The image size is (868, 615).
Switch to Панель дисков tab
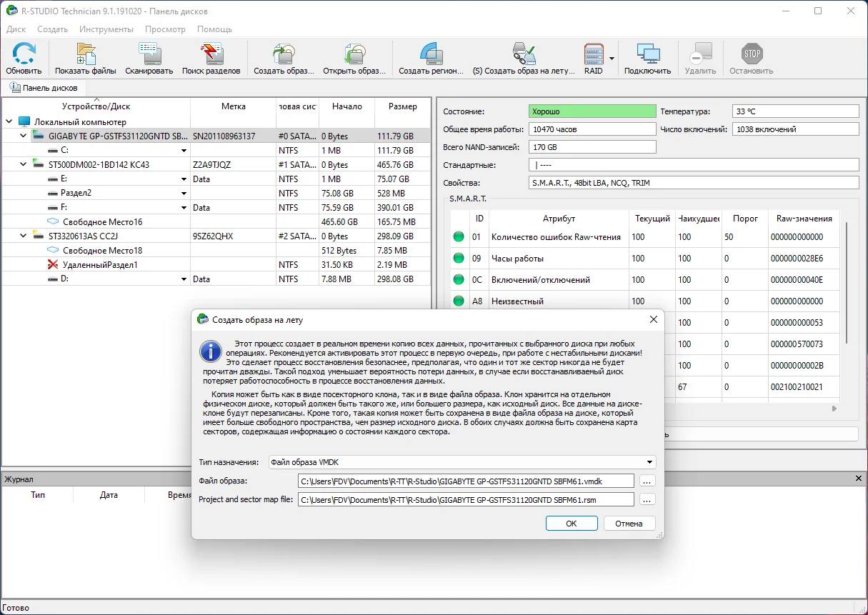[44, 88]
